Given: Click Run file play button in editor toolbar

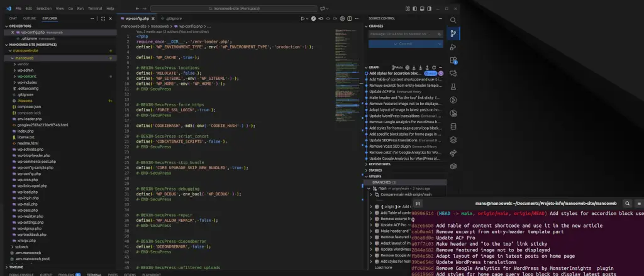Looking at the screenshot, I should click(x=303, y=18).
